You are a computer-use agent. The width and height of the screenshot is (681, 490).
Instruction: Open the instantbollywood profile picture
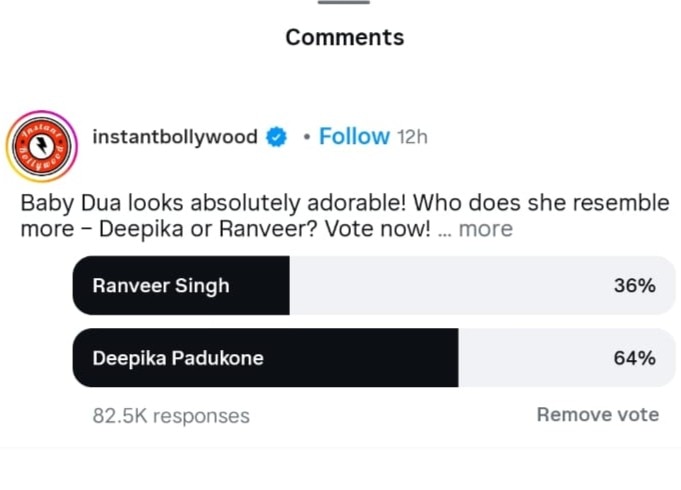(x=43, y=146)
